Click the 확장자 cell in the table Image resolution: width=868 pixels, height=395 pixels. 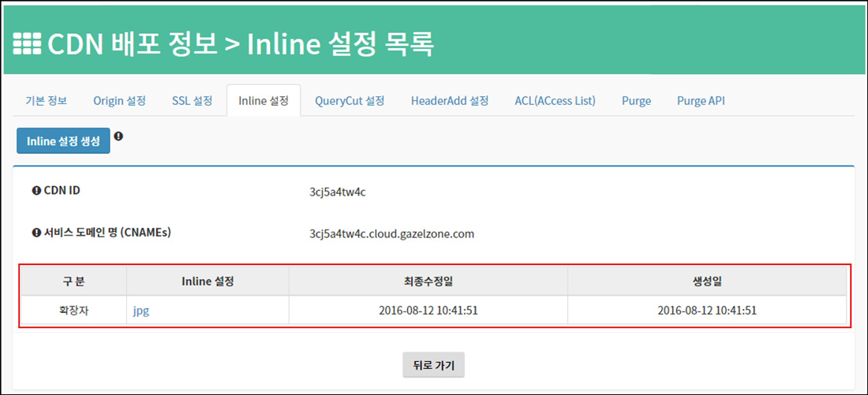73,311
